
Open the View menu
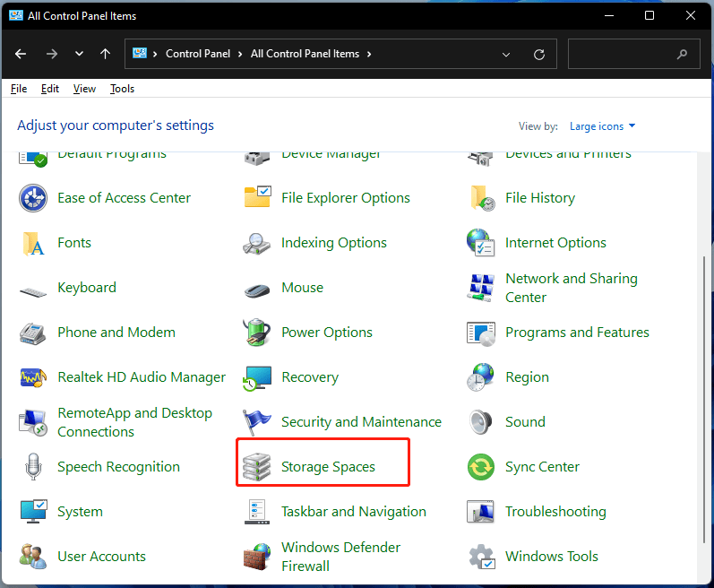84,89
